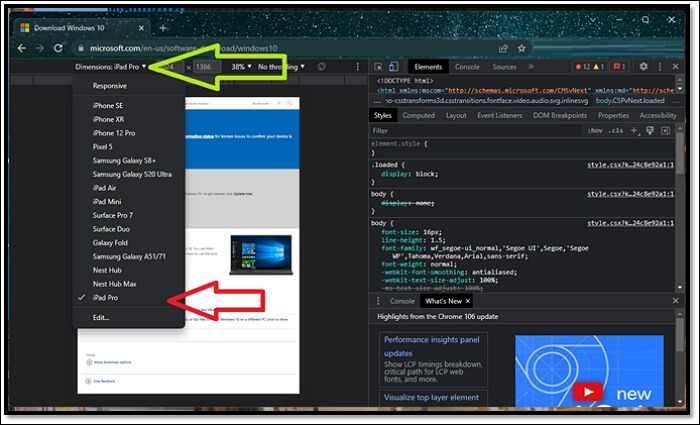
Task: Toggle the .cls class editor button
Action: pos(616,130)
